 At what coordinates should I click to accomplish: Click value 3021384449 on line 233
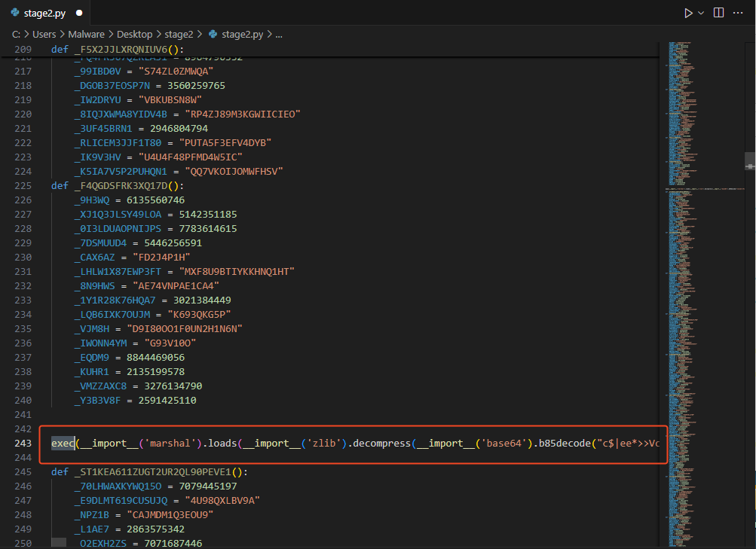pyautogui.click(x=202, y=300)
